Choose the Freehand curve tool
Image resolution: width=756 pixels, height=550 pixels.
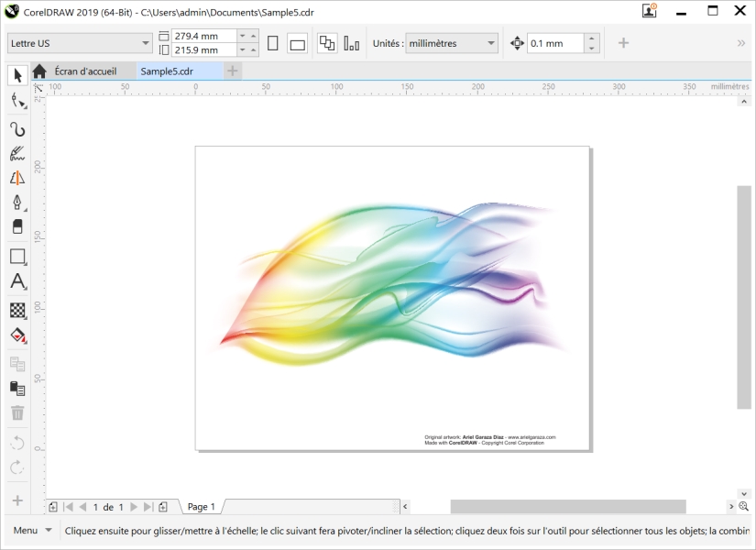click(x=16, y=128)
